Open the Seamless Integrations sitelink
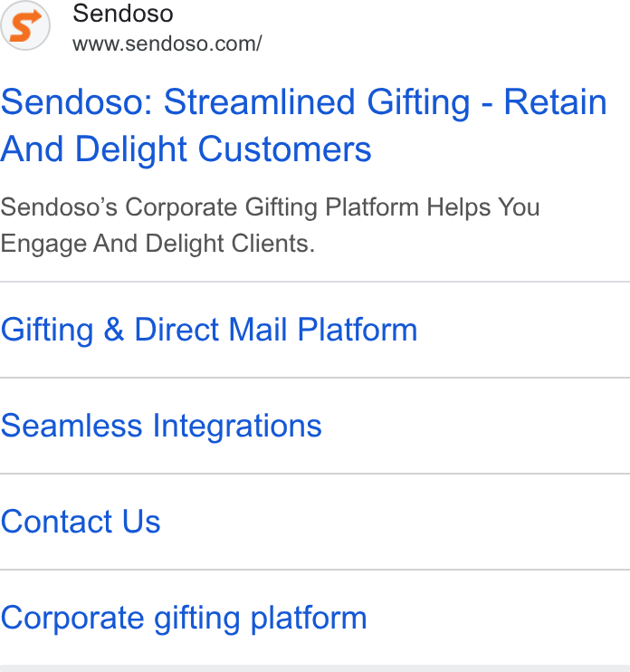 (x=161, y=426)
